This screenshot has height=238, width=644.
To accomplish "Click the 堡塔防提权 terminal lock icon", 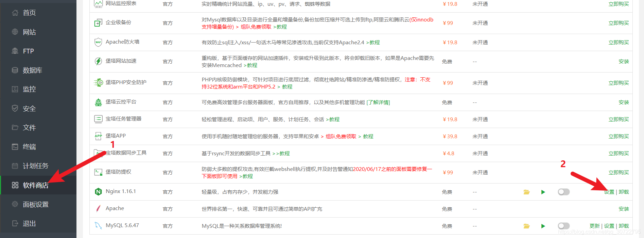I will pos(98,172).
